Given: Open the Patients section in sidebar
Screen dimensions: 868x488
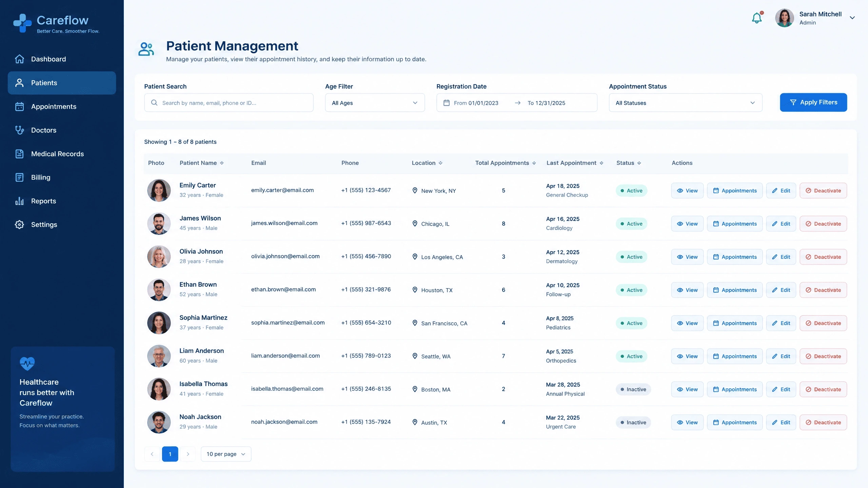Looking at the screenshot, I should [62, 83].
